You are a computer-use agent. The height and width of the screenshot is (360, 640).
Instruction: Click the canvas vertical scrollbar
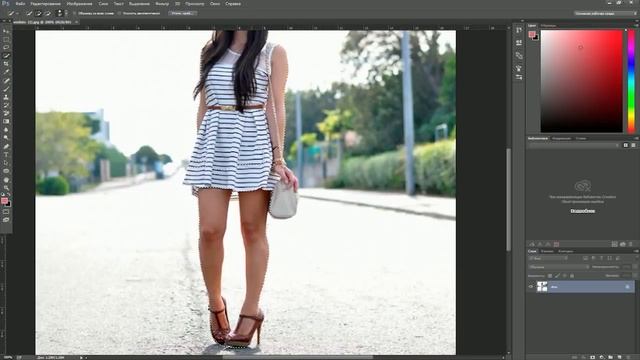(x=509, y=199)
